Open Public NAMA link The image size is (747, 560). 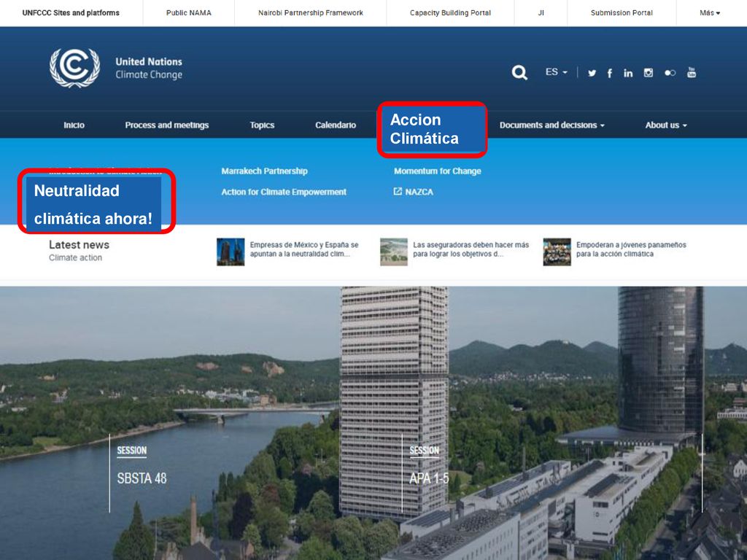click(x=189, y=13)
